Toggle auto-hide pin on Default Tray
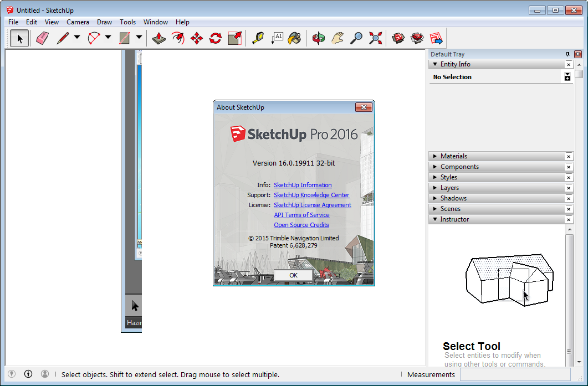The width and height of the screenshot is (588, 386). click(567, 54)
